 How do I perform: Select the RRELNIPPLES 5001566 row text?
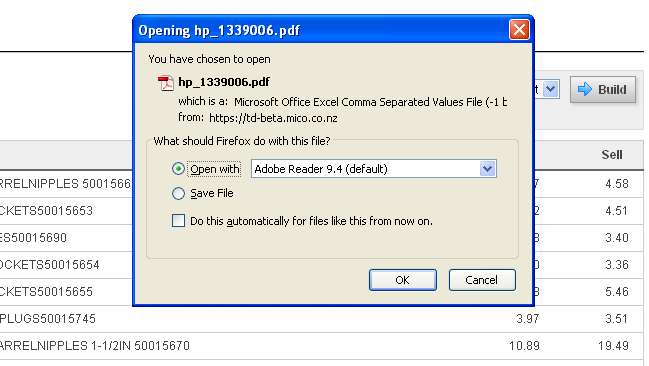point(65,184)
